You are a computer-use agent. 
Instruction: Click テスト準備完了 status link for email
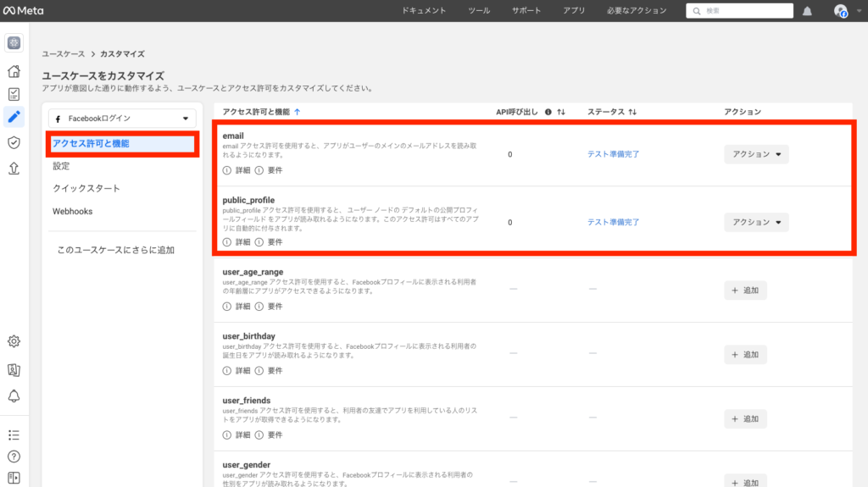click(x=613, y=154)
